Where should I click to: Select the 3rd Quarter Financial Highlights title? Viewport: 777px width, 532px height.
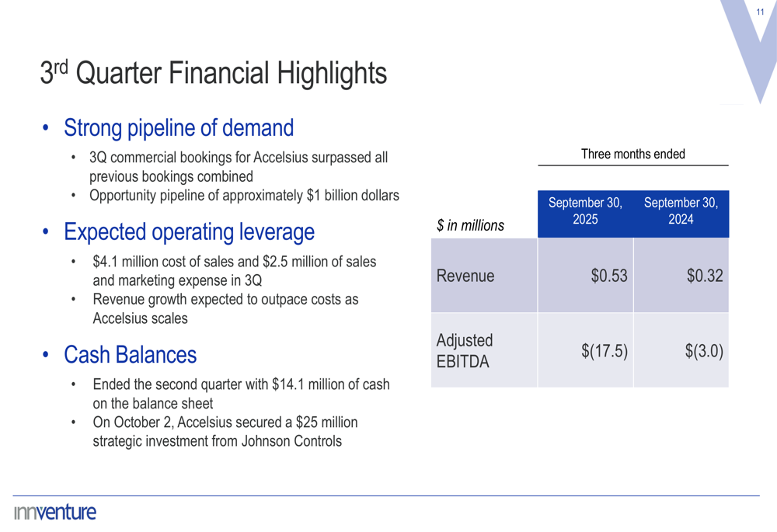[213, 74]
